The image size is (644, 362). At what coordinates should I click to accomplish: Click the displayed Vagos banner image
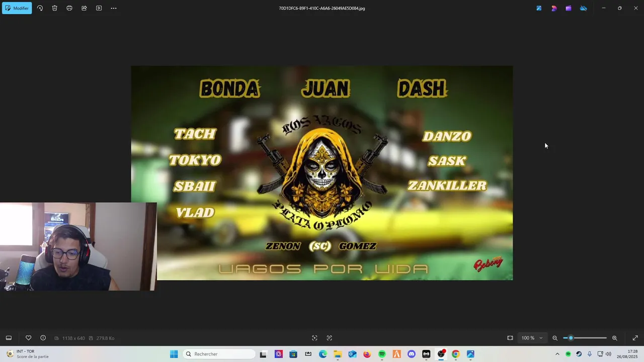pos(322,173)
